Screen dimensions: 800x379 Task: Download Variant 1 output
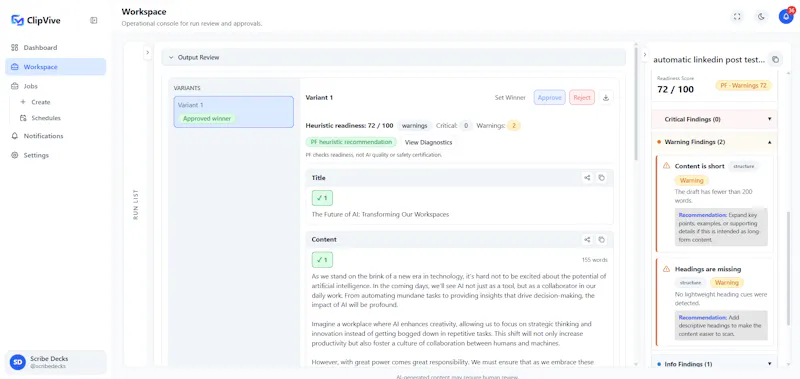(x=606, y=97)
